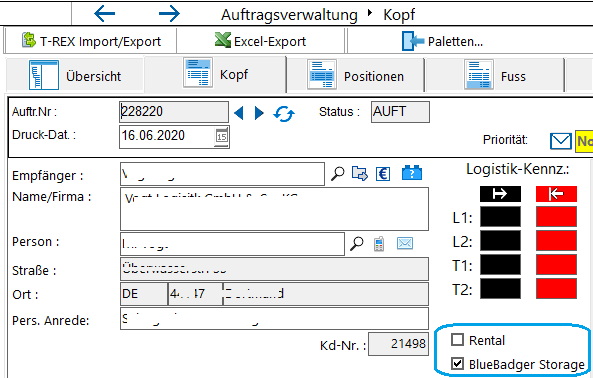Go forward with the right navigation arrow
Viewport: 593px width, 378px height.
tap(169, 14)
